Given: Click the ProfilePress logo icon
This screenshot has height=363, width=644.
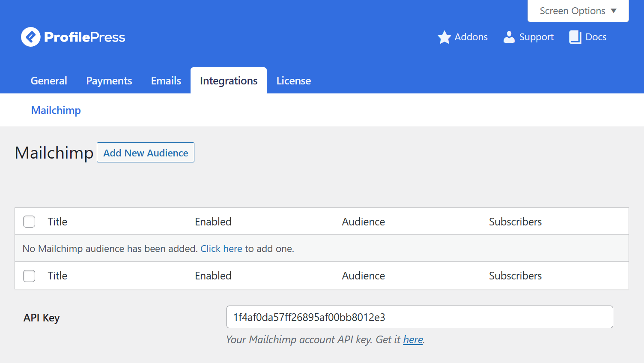Looking at the screenshot, I should pyautogui.click(x=31, y=37).
